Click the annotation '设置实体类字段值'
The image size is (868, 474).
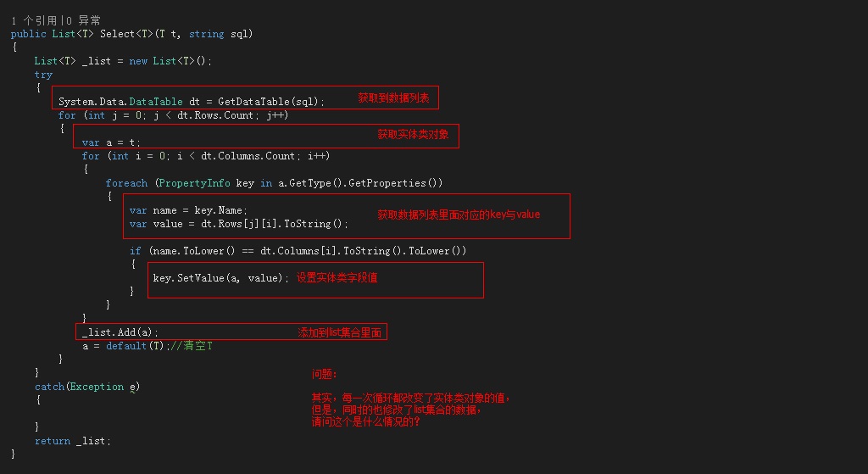[337, 277]
